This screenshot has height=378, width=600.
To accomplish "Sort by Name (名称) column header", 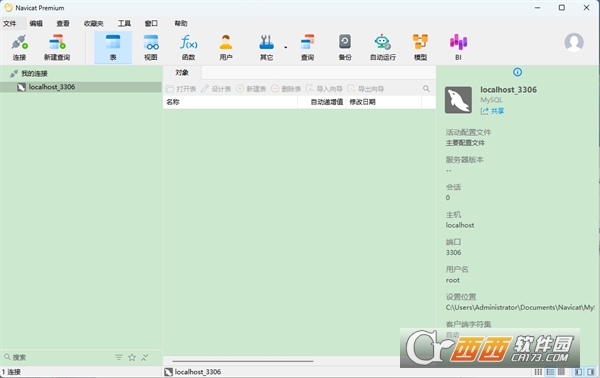I will (230, 102).
